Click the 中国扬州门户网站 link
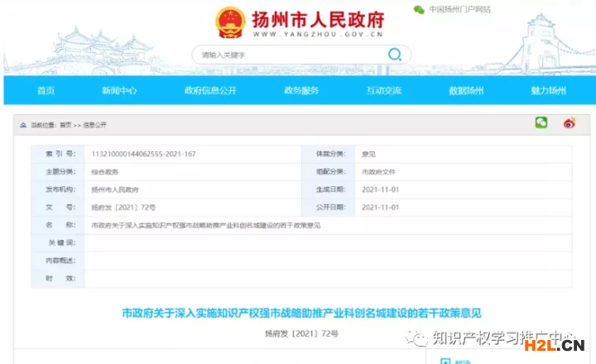Image resolution: width=596 pixels, height=364 pixels. point(459,10)
